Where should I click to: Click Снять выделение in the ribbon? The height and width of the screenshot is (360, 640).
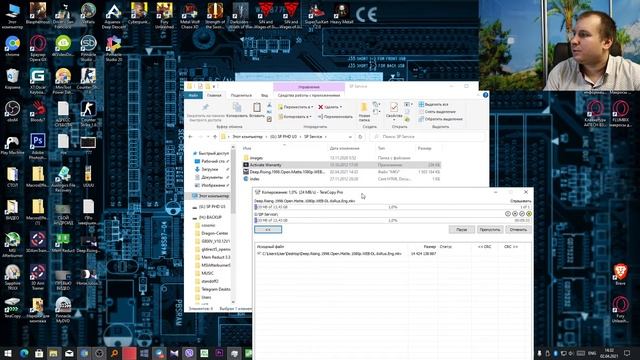coord(437,112)
